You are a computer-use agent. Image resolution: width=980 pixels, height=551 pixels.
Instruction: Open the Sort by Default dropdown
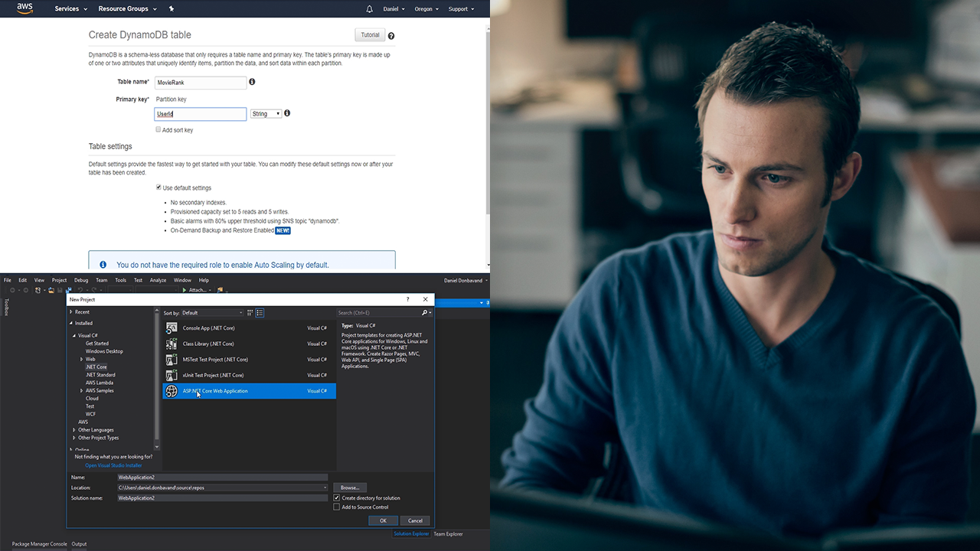(x=212, y=312)
